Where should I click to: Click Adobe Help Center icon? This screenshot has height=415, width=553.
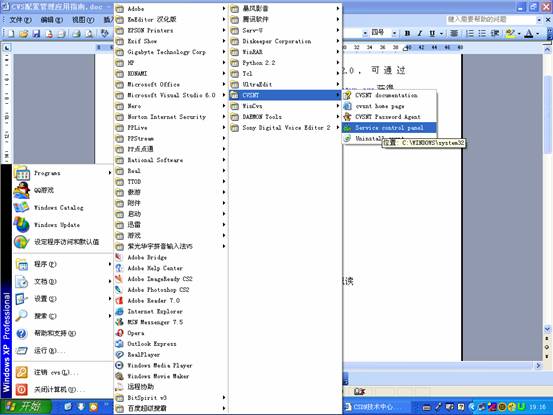(x=120, y=268)
